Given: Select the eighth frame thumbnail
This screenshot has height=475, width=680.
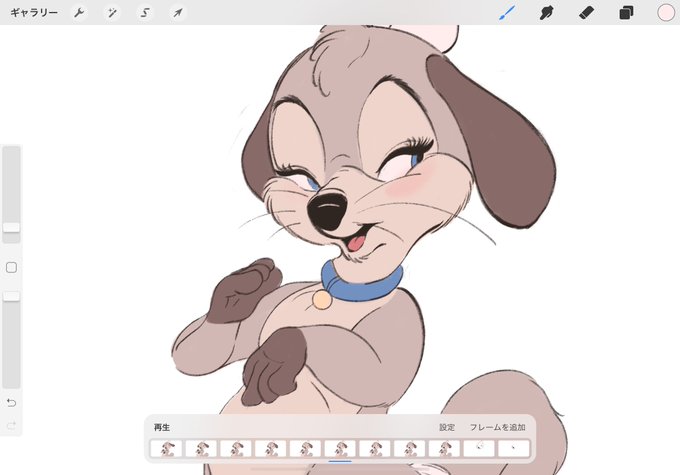Looking at the screenshot, I should click(409, 449).
